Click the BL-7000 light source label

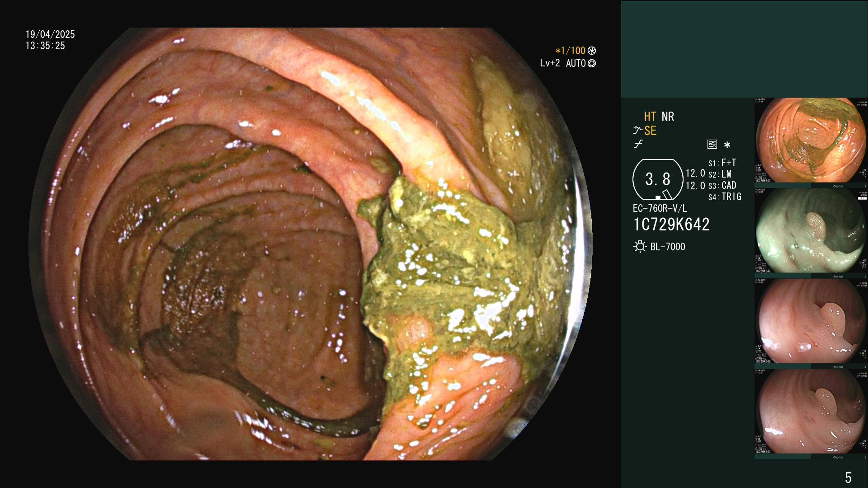pyautogui.click(x=668, y=247)
